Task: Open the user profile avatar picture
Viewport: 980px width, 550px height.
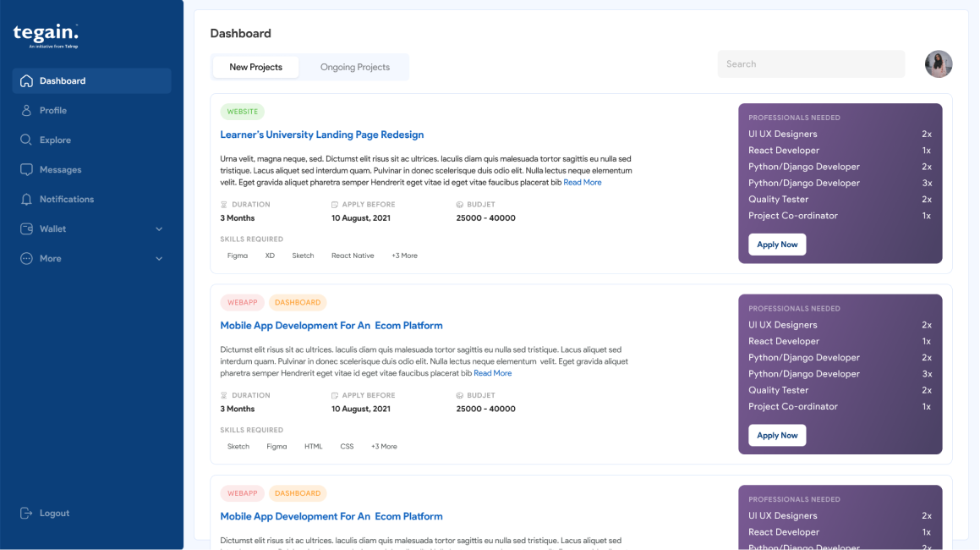Action: pos(939,64)
